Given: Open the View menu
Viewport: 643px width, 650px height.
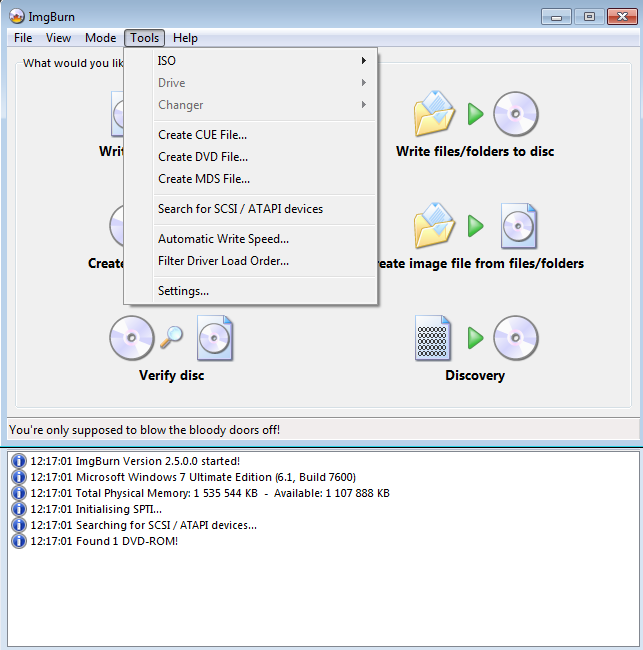Looking at the screenshot, I should point(58,38).
